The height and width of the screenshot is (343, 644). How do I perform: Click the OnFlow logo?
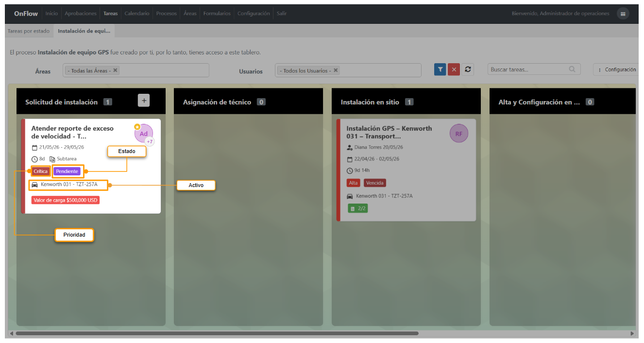(26, 14)
